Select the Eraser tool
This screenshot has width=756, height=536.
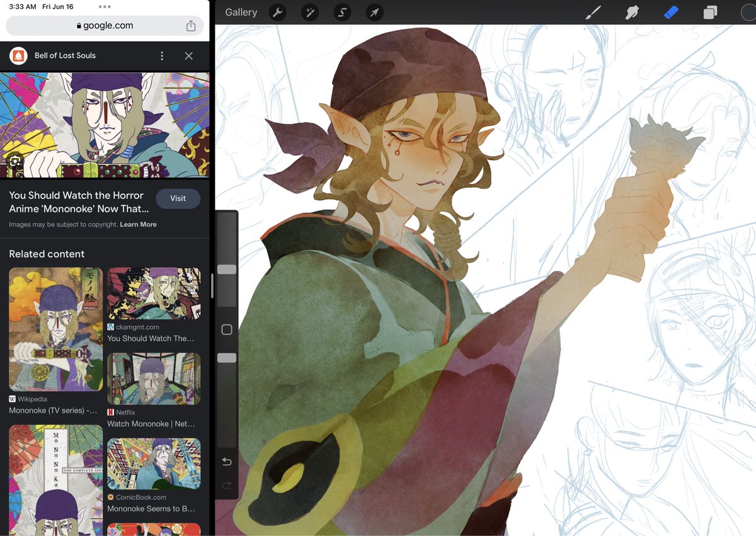click(671, 12)
